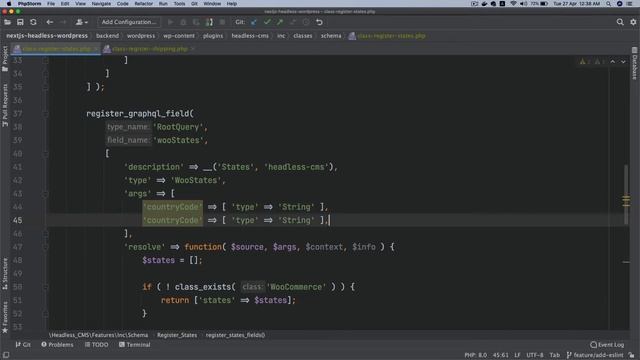
Task: Click the wp-content breadcrumb
Action: (179, 36)
